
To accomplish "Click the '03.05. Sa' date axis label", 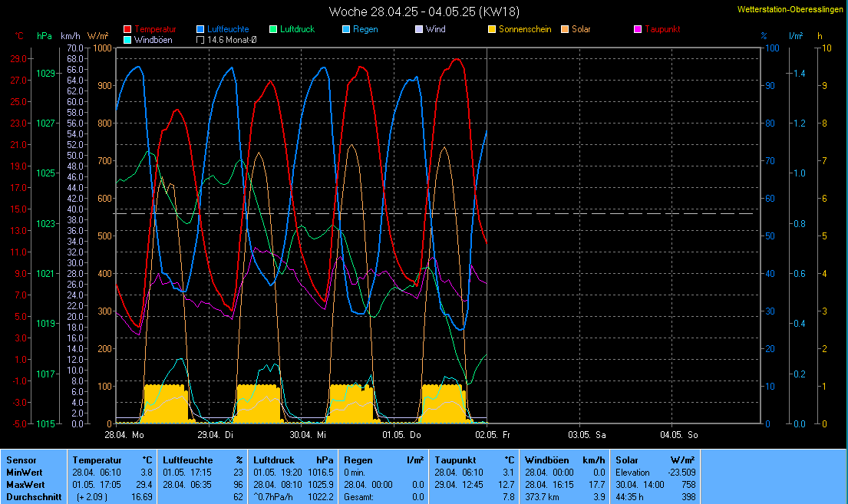I will pyautogui.click(x=587, y=435).
